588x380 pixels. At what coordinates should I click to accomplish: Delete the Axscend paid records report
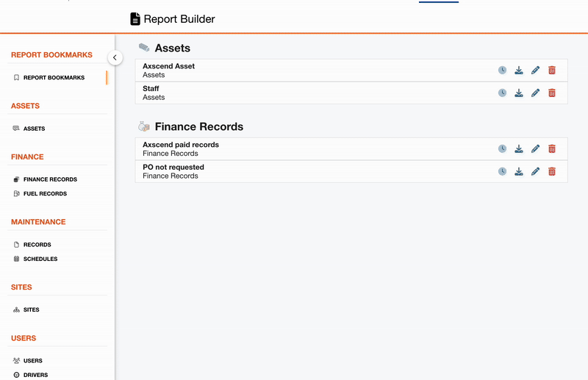click(x=552, y=149)
